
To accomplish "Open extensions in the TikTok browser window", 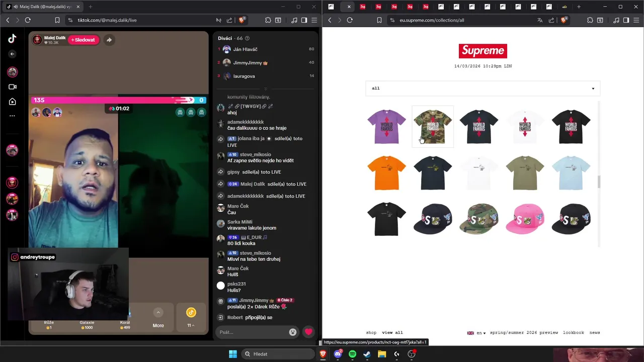I will [268, 20].
